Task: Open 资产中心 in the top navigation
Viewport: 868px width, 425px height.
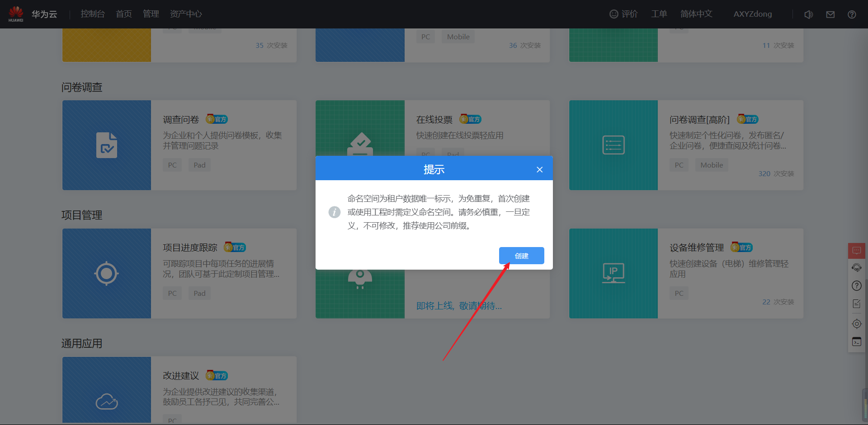Action: pos(186,14)
